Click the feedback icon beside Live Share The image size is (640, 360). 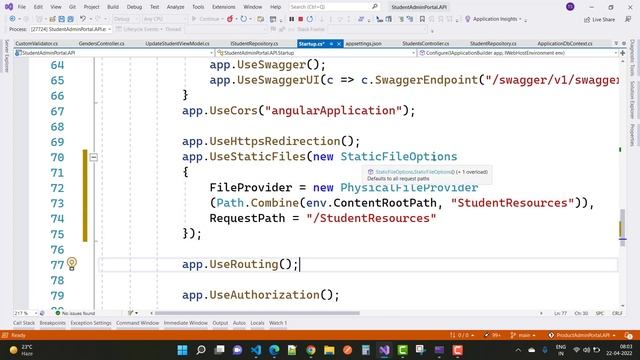click(x=628, y=19)
